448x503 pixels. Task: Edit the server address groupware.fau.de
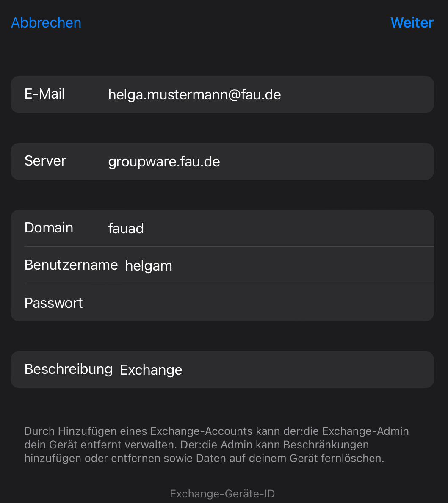[x=164, y=162]
